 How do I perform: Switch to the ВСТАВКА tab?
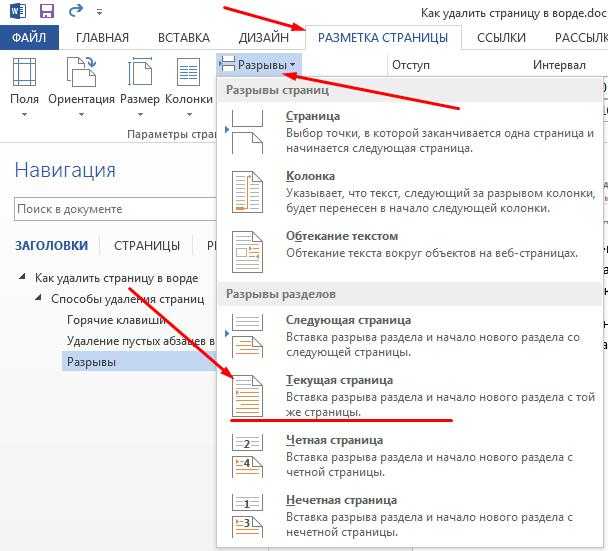(x=184, y=38)
